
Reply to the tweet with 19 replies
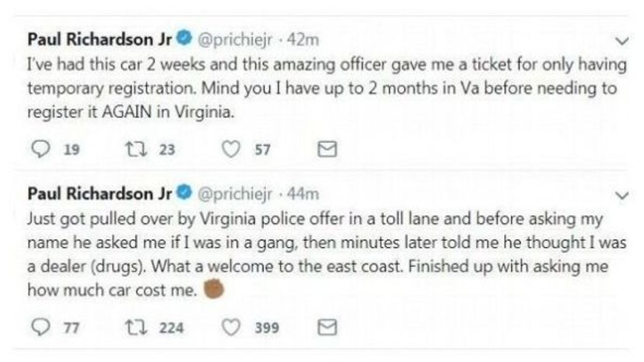(x=38, y=150)
